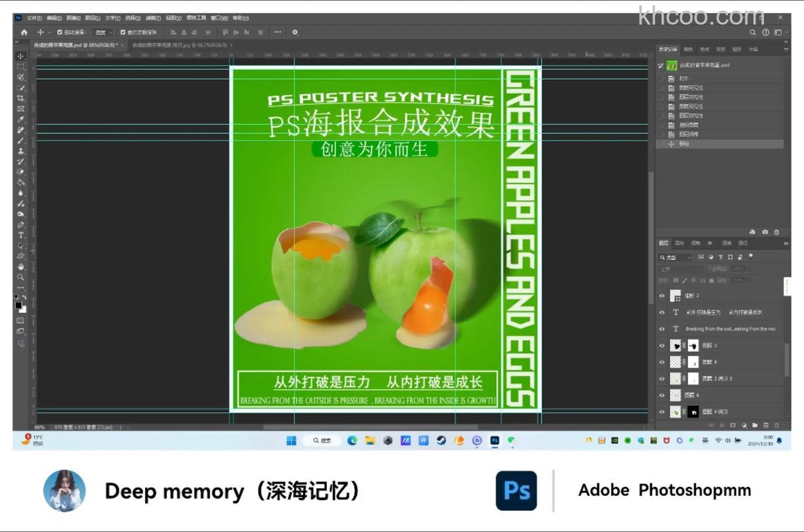Click the Windows Start button on taskbar
This screenshot has height=532, width=804.
(x=291, y=440)
